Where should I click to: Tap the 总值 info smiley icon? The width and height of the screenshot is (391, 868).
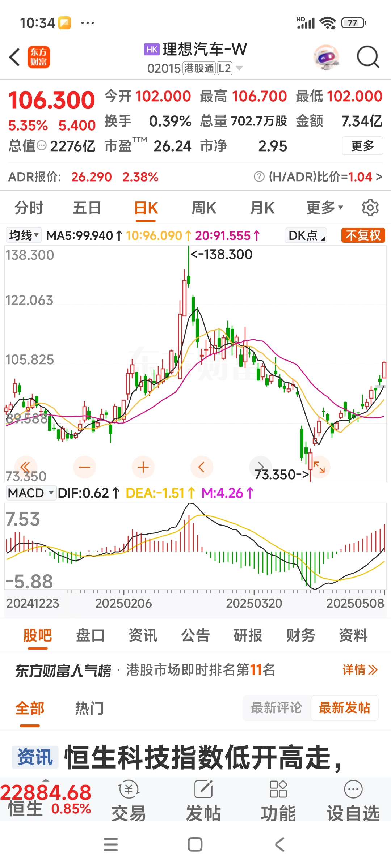(42, 146)
